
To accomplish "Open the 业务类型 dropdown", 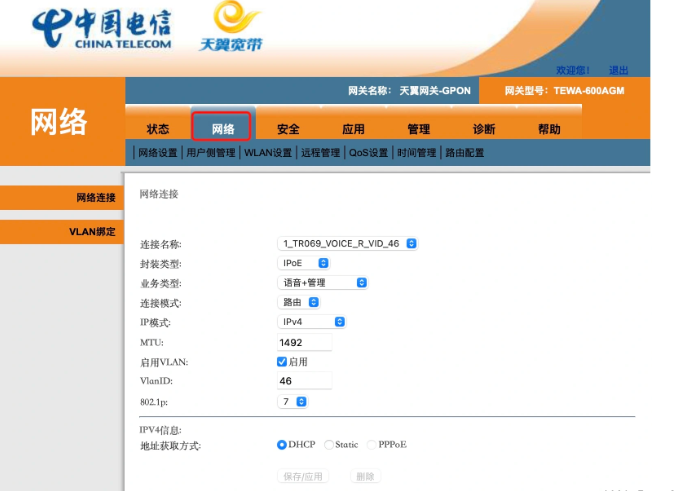I will pos(322,283).
